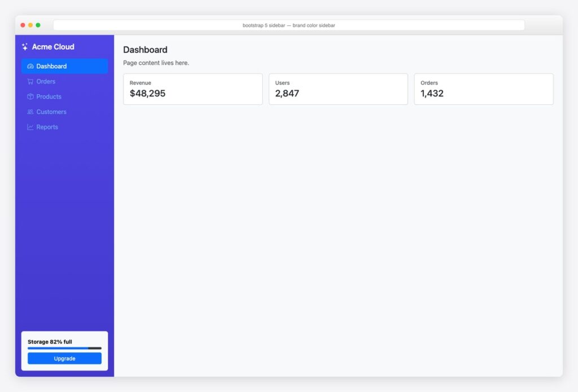578x392 pixels.
Task: Click the Users card label
Action: [282, 83]
